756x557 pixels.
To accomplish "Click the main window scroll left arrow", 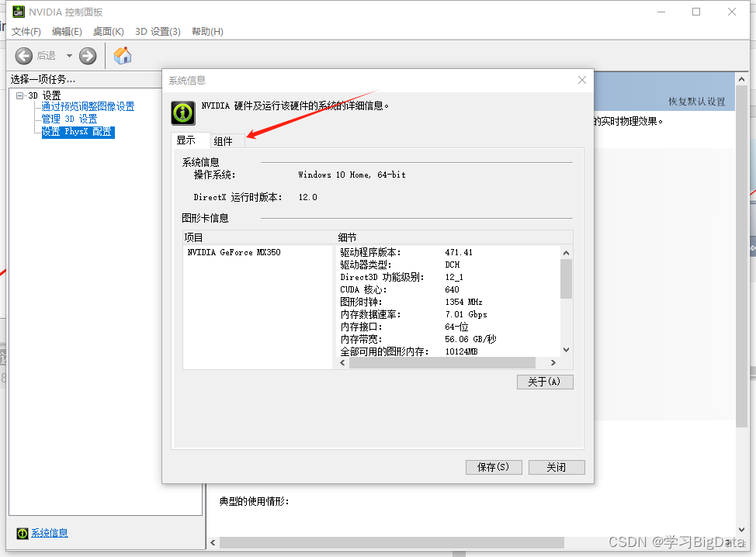I will click(x=213, y=543).
